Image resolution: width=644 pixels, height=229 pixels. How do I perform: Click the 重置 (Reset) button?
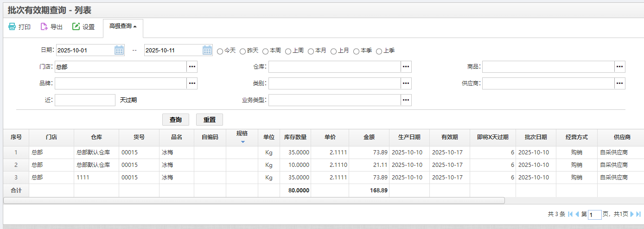click(x=210, y=120)
